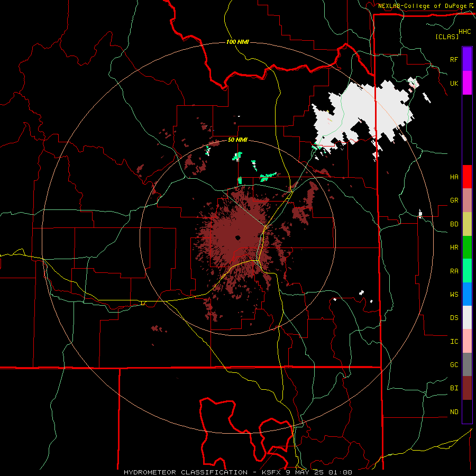476x476 pixels.
Task: Click the purple RF color swatch
Action: (467, 59)
